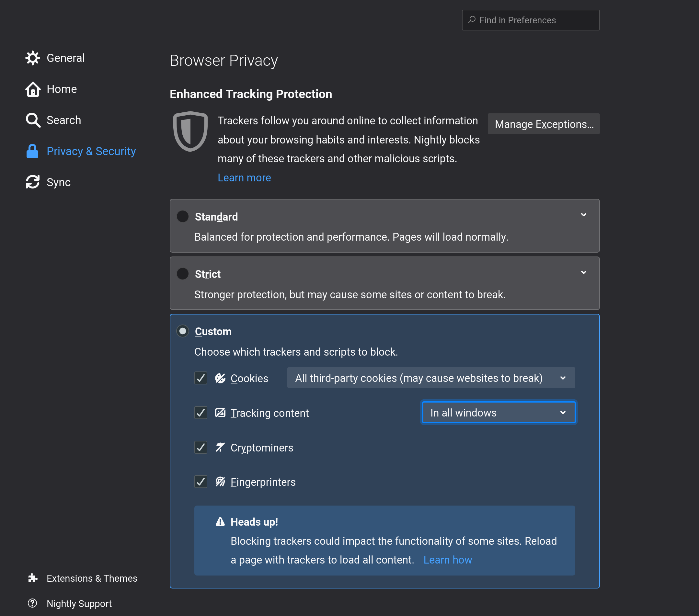Toggle the Tracking content checkbox off
699x616 pixels.
tap(201, 412)
